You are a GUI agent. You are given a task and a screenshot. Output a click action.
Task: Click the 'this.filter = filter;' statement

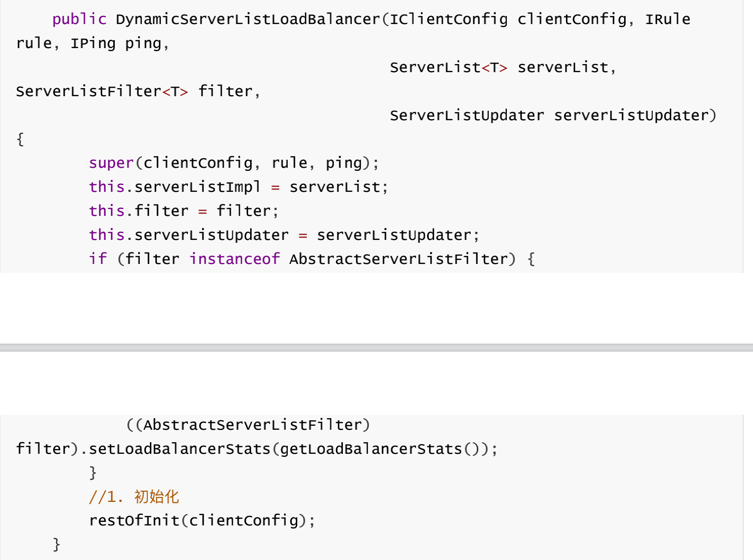click(x=184, y=211)
